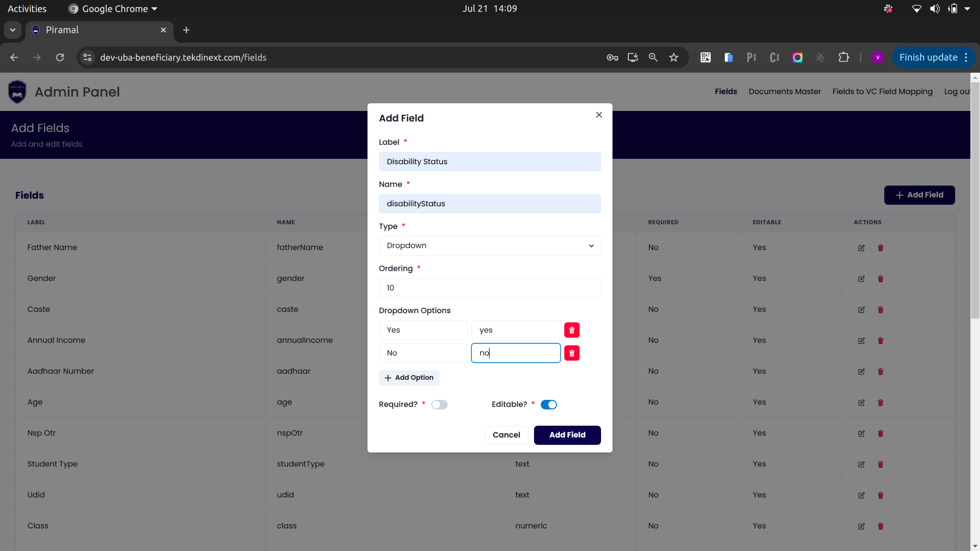Image resolution: width=980 pixels, height=551 pixels.
Task: Expand the system status menu arrow
Action: coord(967,9)
